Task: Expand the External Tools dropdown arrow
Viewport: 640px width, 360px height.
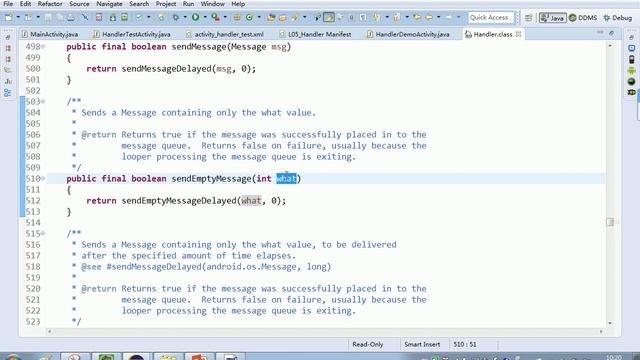Action: click(225, 18)
